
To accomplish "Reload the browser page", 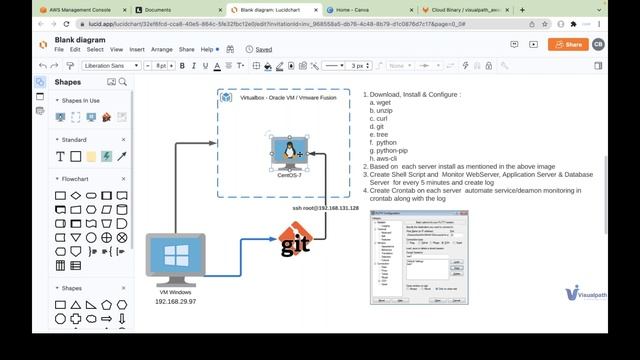I will coord(66,24).
